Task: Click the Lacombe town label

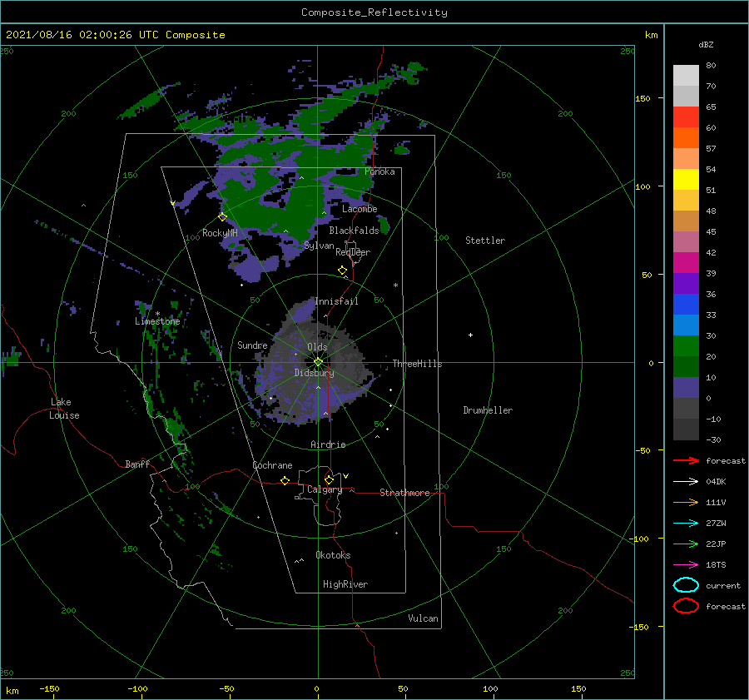Action: [360, 209]
